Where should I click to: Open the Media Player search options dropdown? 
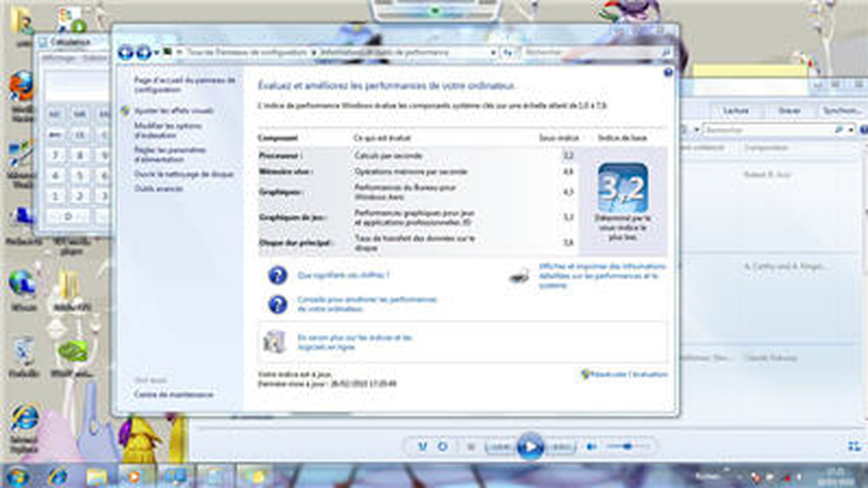click(x=851, y=130)
